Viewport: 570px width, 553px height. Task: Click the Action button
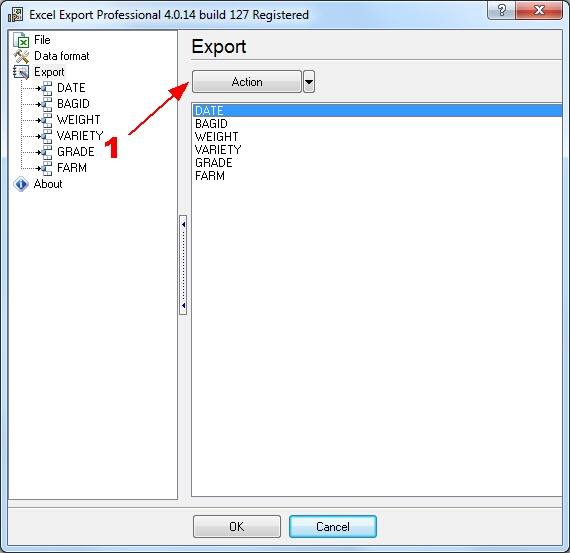click(247, 82)
